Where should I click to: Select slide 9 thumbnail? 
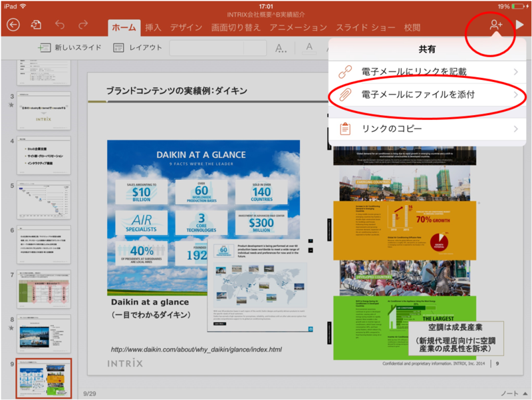point(44,378)
